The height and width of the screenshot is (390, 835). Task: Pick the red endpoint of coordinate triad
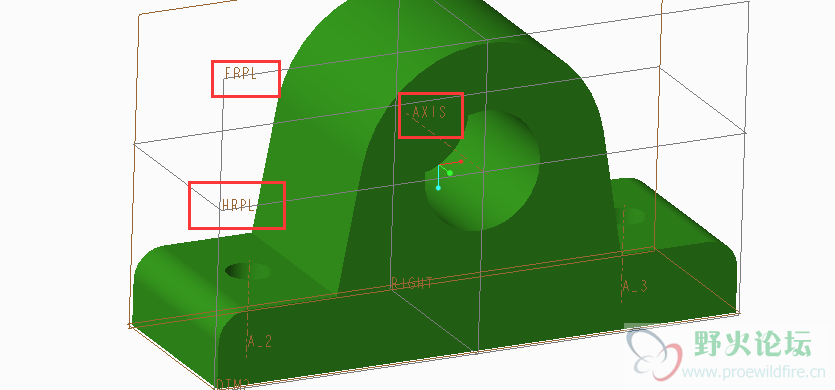coord(461,161)
